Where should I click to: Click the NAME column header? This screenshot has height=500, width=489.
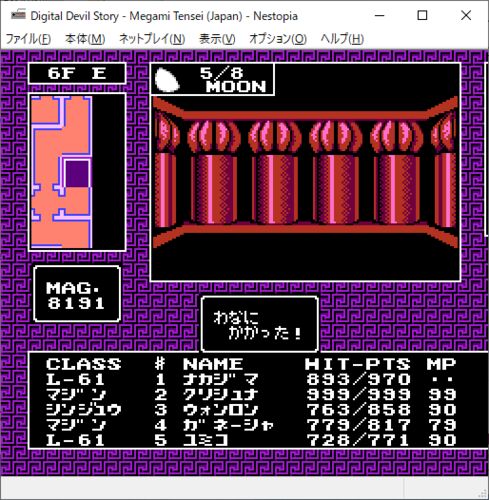coord(213,364)
